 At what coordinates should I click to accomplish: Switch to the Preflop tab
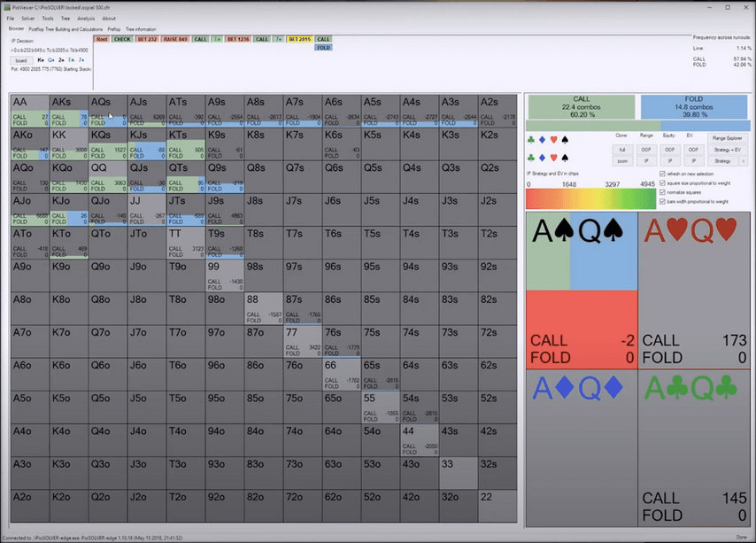(x=114, y=29)
